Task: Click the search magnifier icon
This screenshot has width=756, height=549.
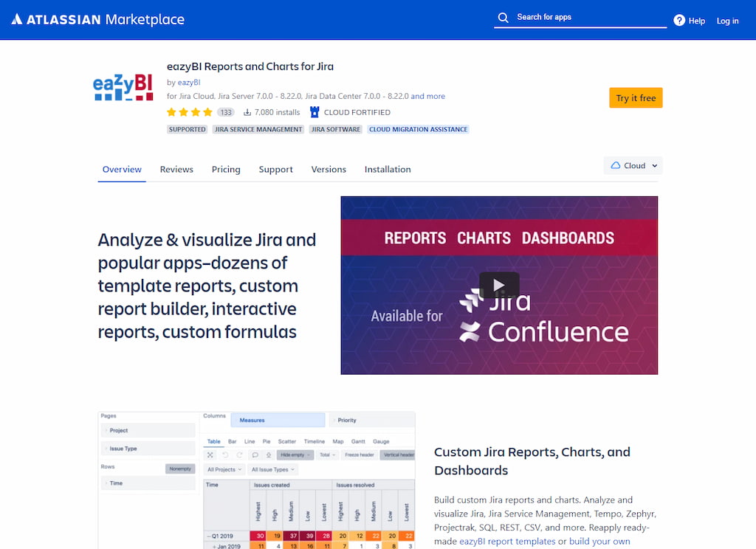Action: (x=504, y=16)
